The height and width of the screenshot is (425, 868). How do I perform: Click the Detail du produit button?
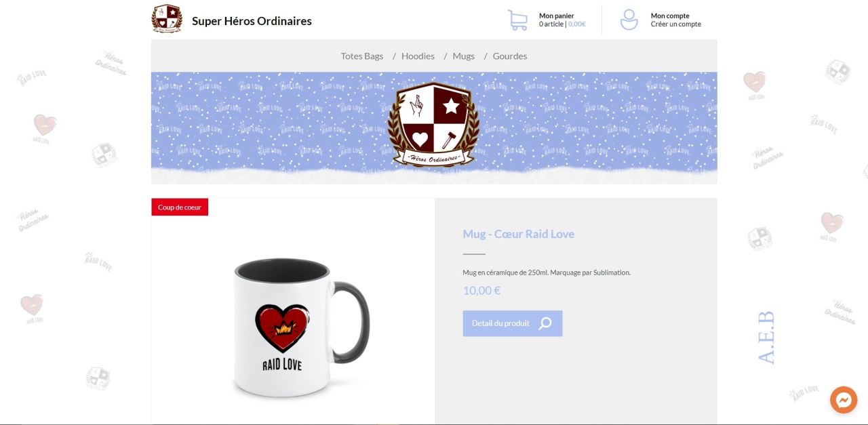513,323
